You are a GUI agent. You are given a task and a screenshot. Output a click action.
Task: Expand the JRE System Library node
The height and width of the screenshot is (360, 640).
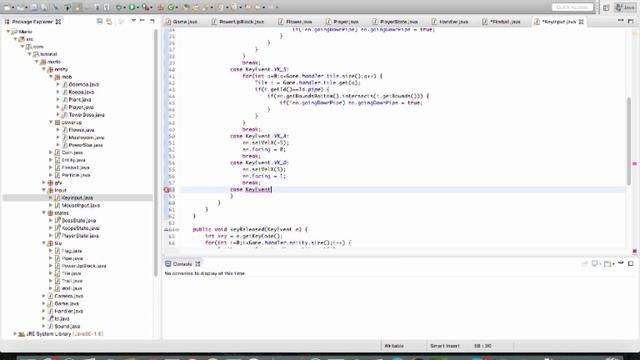click(15, 333)
